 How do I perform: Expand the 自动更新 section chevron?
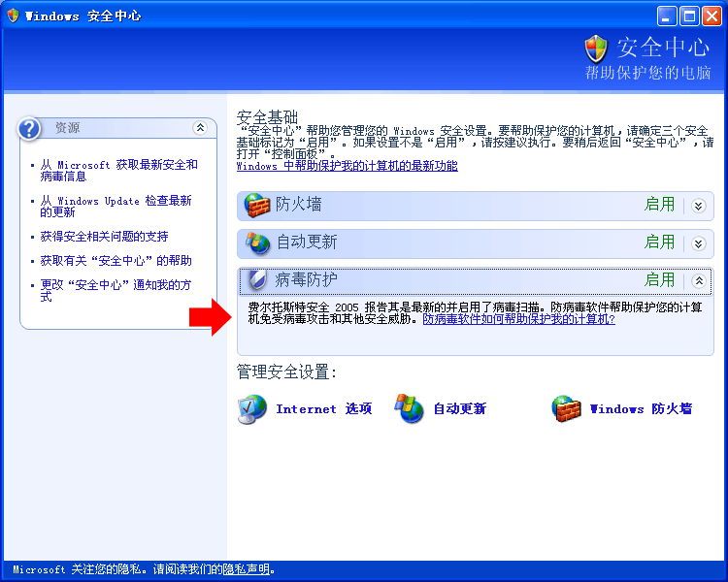[698, 243]
